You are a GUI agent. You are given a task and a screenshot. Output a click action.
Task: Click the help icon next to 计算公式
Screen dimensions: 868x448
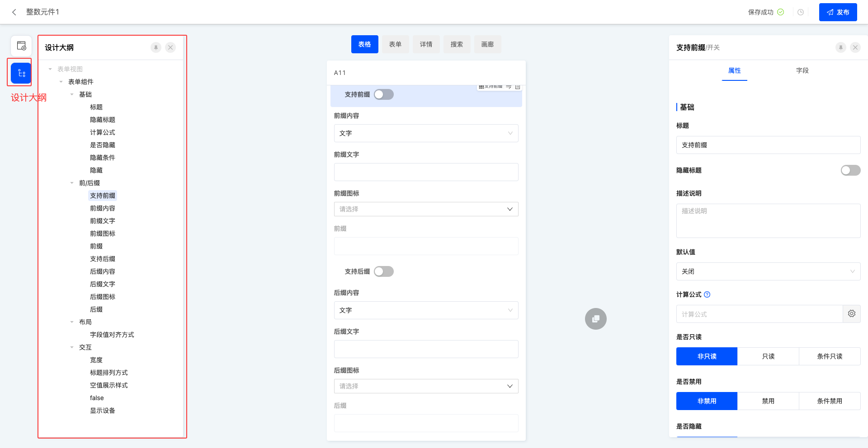[708, 294]
